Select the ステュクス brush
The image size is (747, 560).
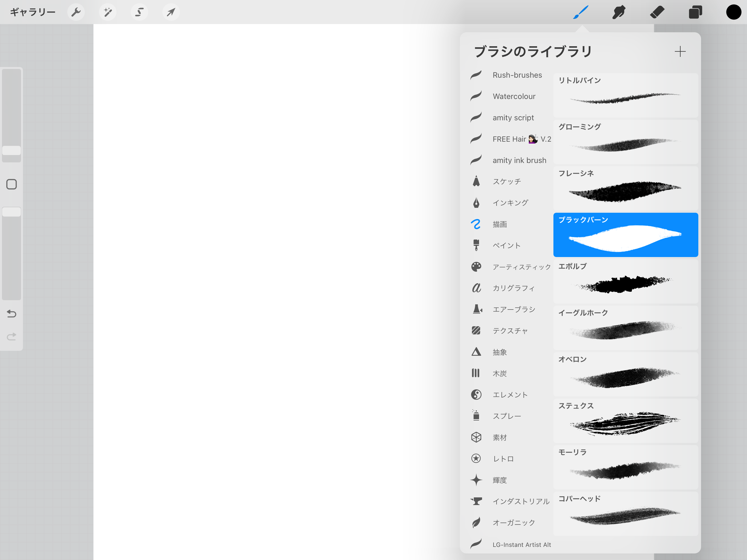click(625, 421)
